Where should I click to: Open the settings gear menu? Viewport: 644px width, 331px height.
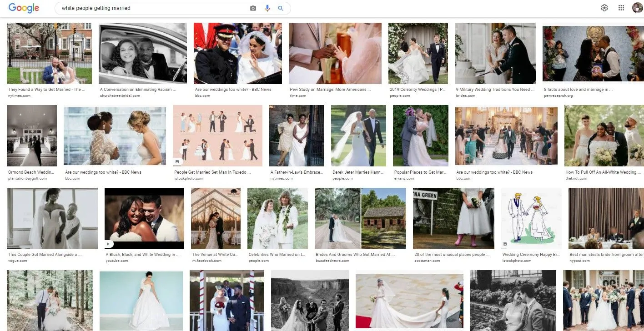pos(604,7)
